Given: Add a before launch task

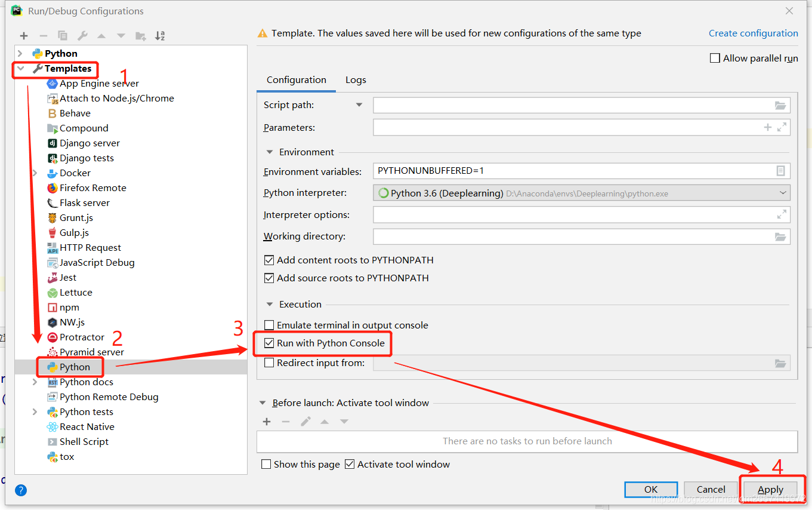Looking at the screenshot, I should 267,422.
